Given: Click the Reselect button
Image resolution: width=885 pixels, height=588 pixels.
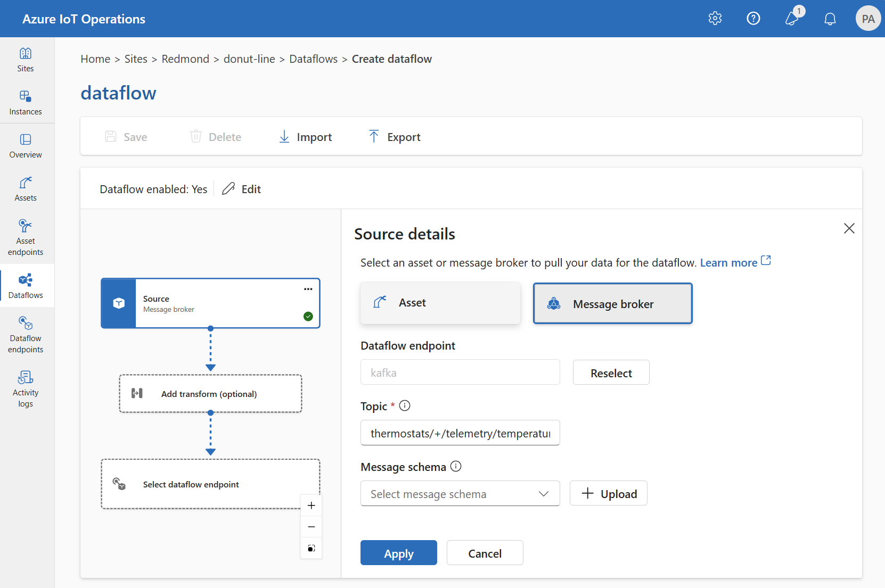Looking at the screenshot, I should pyautogui.click(x=611, y=372).
